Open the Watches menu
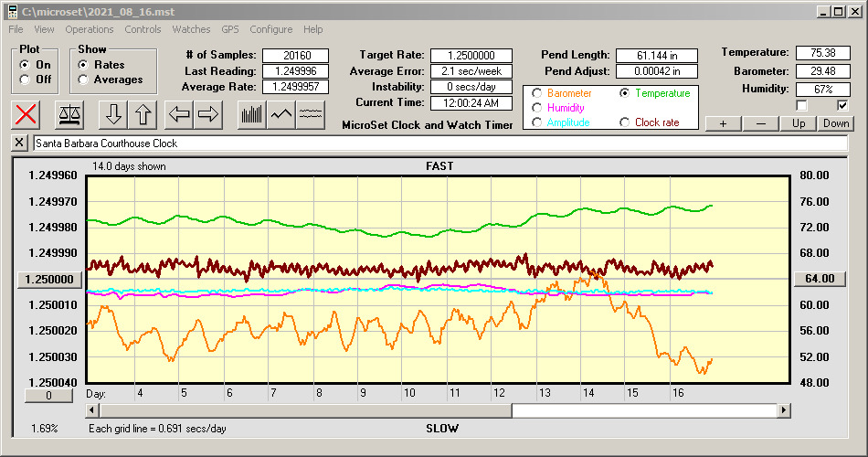Screen dimensions: 868x457 pos(191,29)
